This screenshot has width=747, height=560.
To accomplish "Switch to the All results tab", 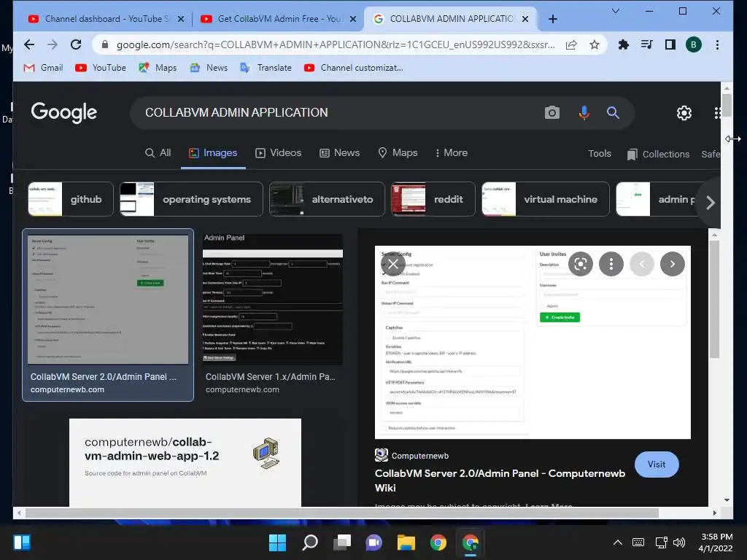I will point(158,153).
